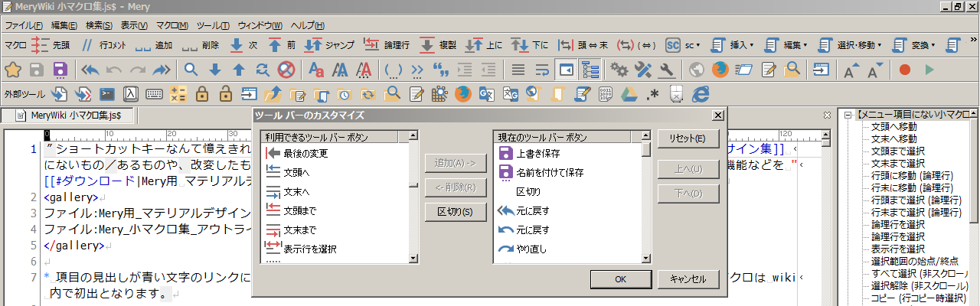Toggle the word wrap toolbar button
This screenshot has width=980, height=306.
point(542,70)
